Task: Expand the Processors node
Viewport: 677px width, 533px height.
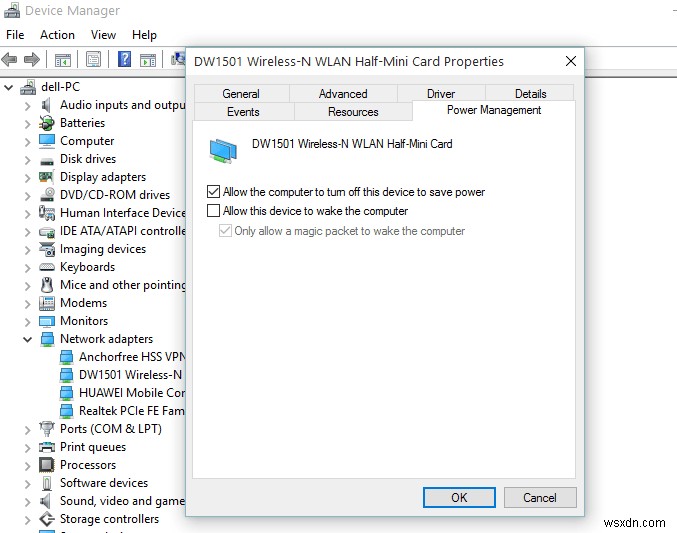Action: [x=28, y=465]
